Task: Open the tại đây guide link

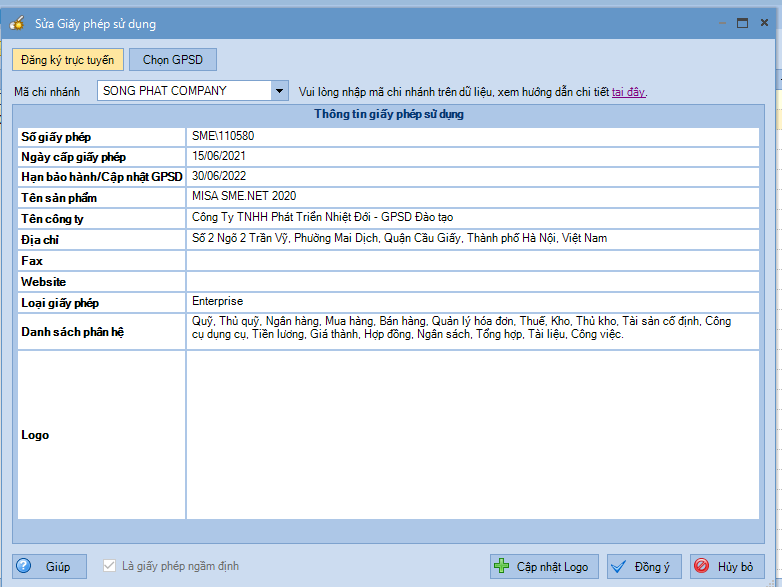Action: (x=628, y=92)
